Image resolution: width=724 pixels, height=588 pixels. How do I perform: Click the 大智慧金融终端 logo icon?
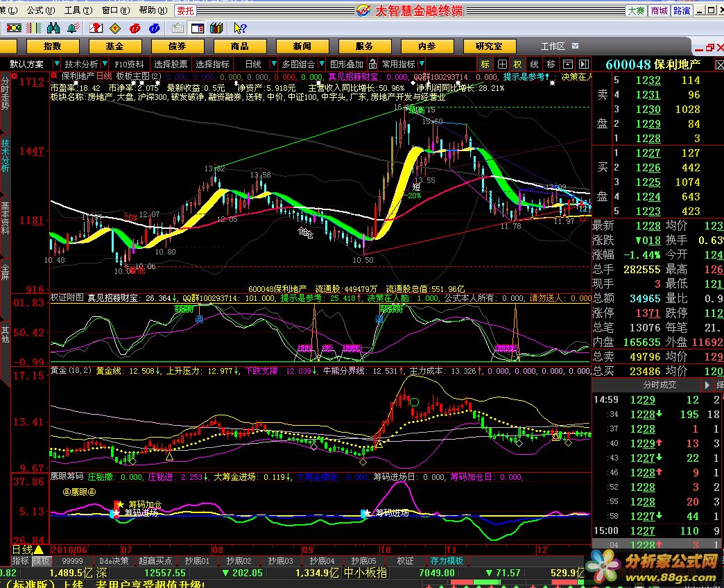(363, 10)
